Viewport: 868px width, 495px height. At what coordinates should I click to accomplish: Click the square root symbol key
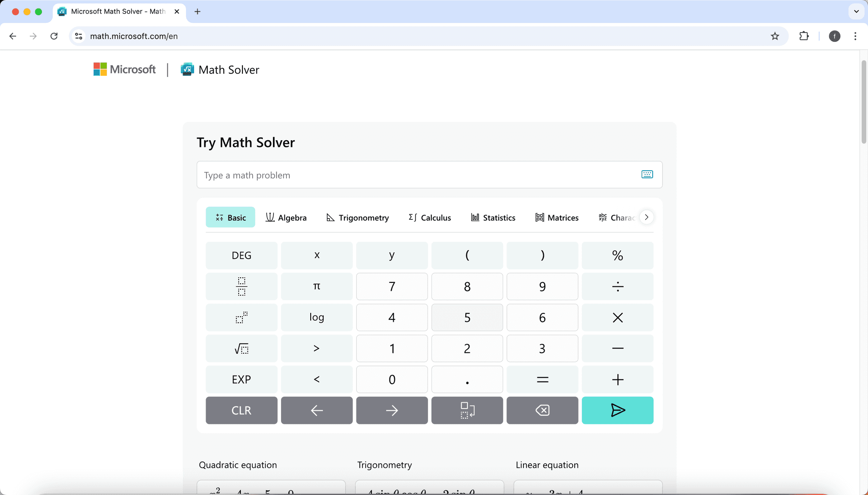[241, 348]
